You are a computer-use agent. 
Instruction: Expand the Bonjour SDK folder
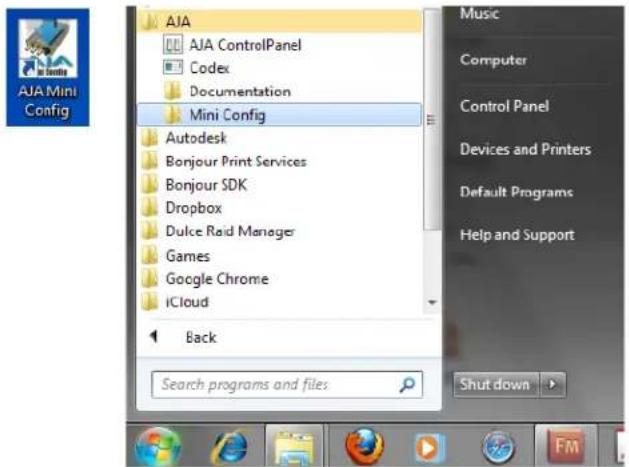[194, 185]
